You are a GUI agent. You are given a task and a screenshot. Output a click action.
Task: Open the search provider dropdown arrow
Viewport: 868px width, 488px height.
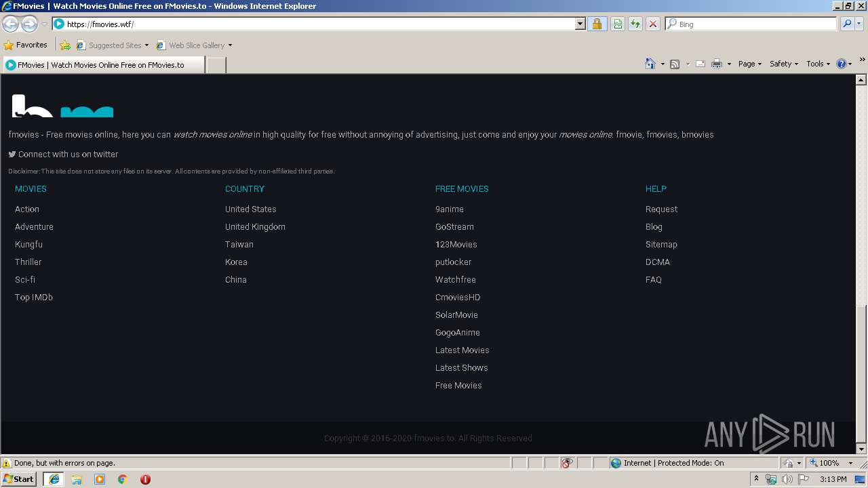[x=860, y=24]
